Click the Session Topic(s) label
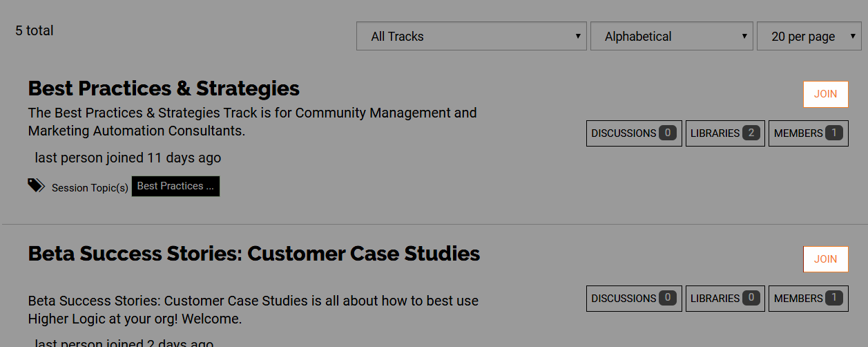 90,188
